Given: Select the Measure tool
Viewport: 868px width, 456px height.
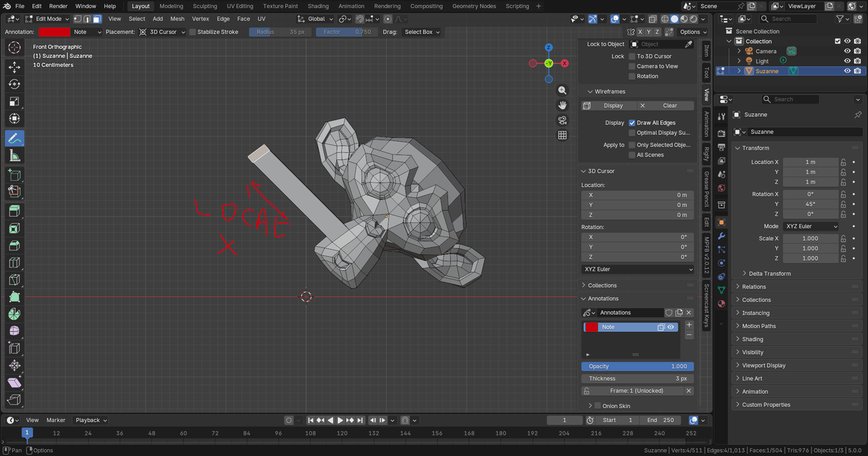Looking at the screenshot, I should [14, 156].
